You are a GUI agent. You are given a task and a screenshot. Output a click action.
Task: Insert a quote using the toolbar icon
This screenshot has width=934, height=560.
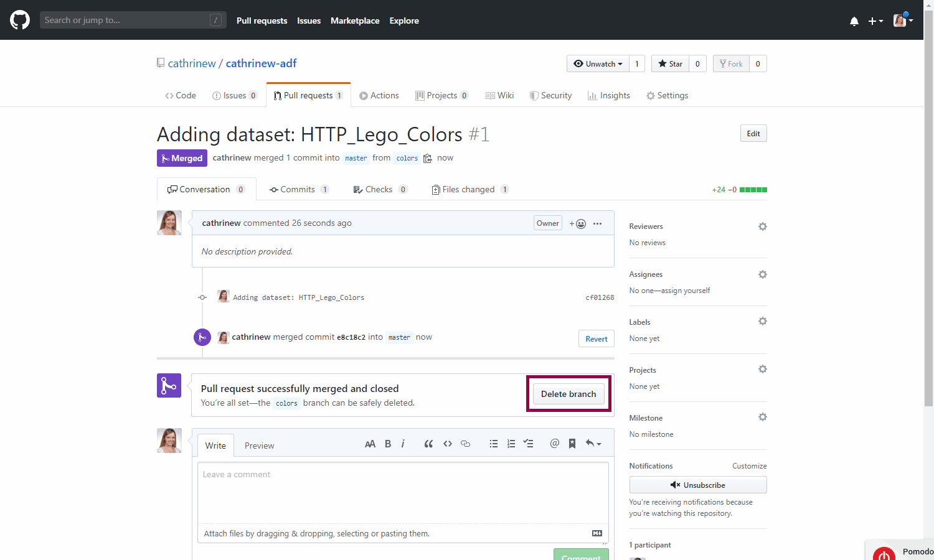pyautogui.click(x=428, y=444)
